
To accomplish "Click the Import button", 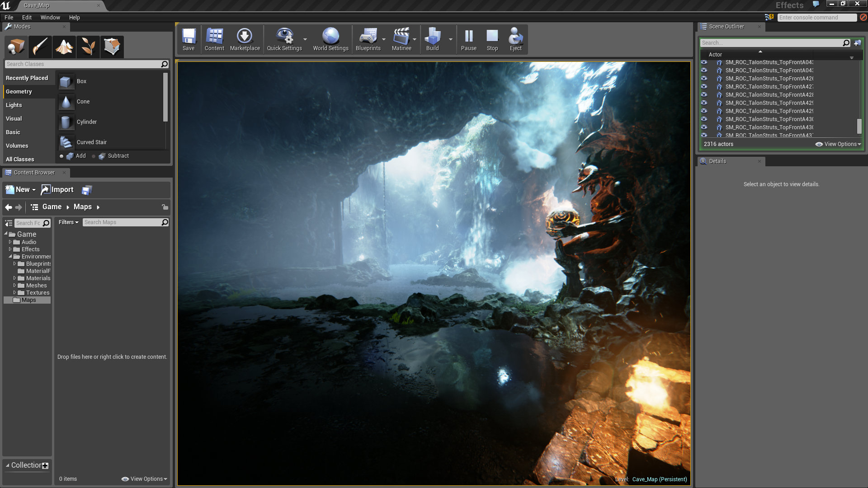I will point(57,190).
